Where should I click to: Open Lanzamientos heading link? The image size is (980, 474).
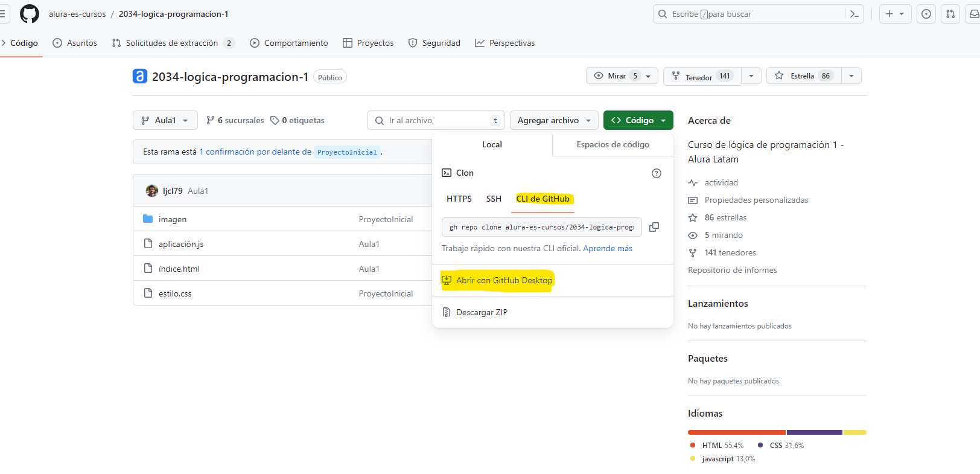718,303
